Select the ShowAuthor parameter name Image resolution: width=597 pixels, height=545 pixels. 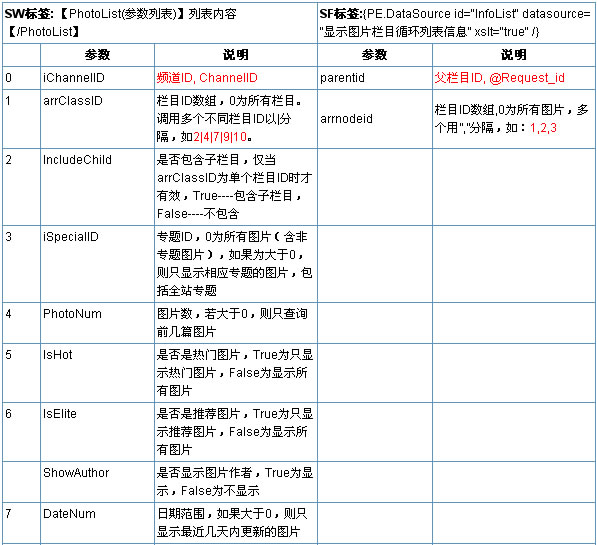[76, 473]
